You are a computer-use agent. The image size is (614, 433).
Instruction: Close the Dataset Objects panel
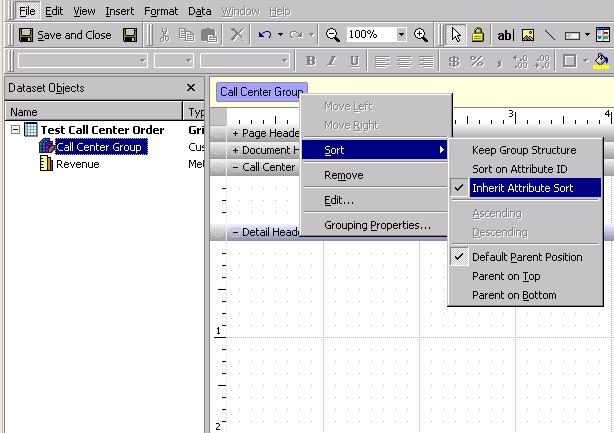pyautogui.click(x=192, y=88)
